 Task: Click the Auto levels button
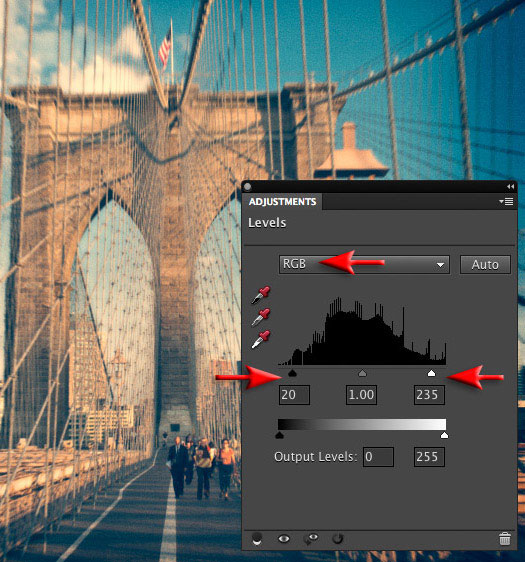pos(485,265)
